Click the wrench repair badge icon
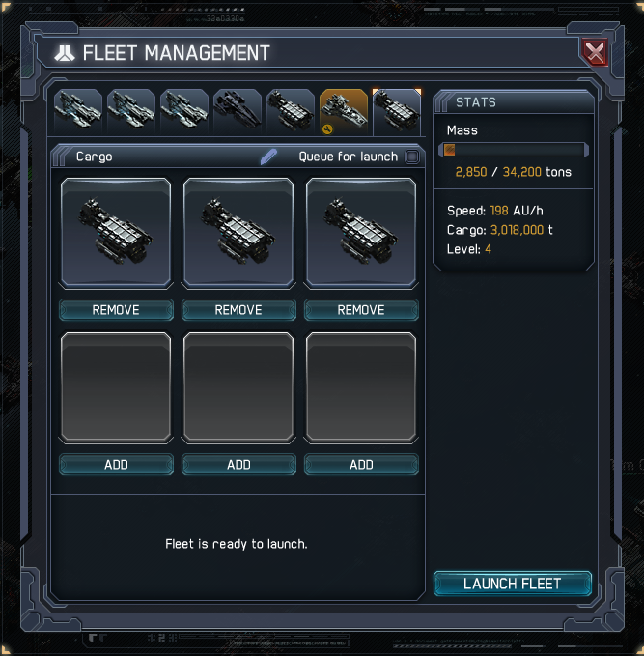Image resolution: width=644 pixels, height=656 pixels. 327,129
